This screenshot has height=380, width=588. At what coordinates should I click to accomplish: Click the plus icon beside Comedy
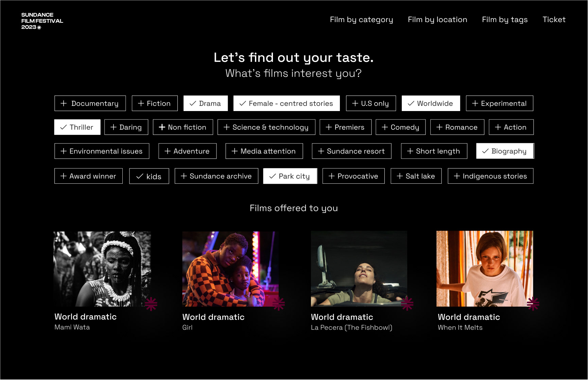(x=385, y=127)
